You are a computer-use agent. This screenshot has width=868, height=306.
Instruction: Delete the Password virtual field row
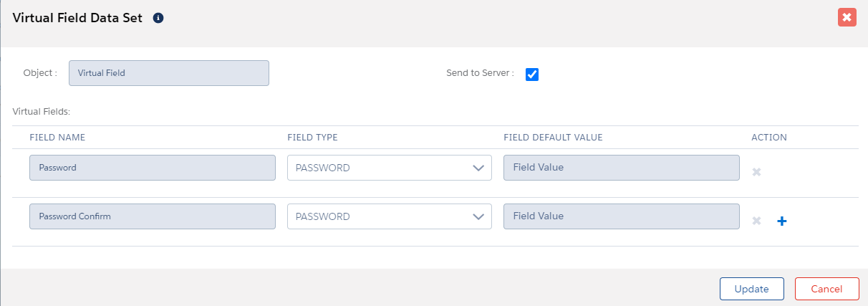click(x=756, y=172)
